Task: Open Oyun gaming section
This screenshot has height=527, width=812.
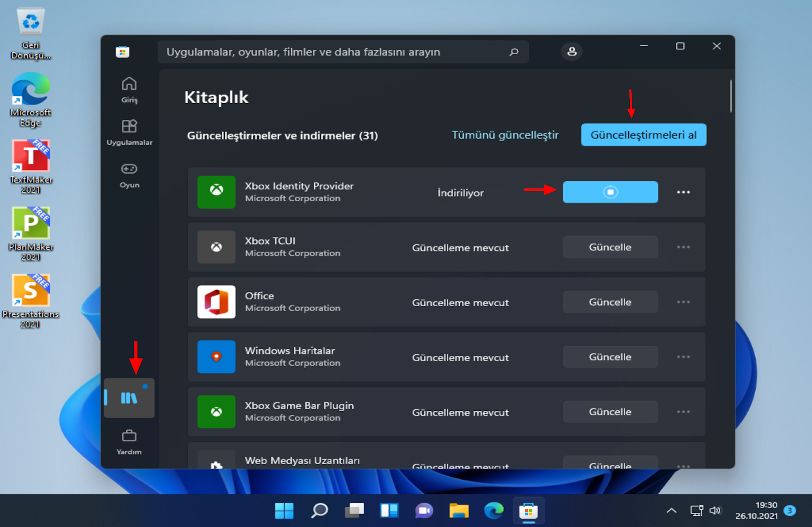Action: 129,176
